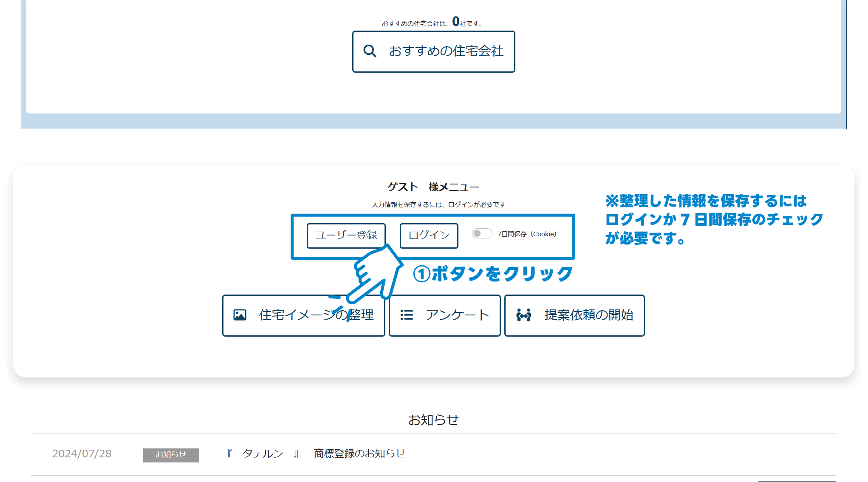The width and height of the screenshot is (868, 482).
Task: Click the ログイン button
Action: tap(428, 235)
